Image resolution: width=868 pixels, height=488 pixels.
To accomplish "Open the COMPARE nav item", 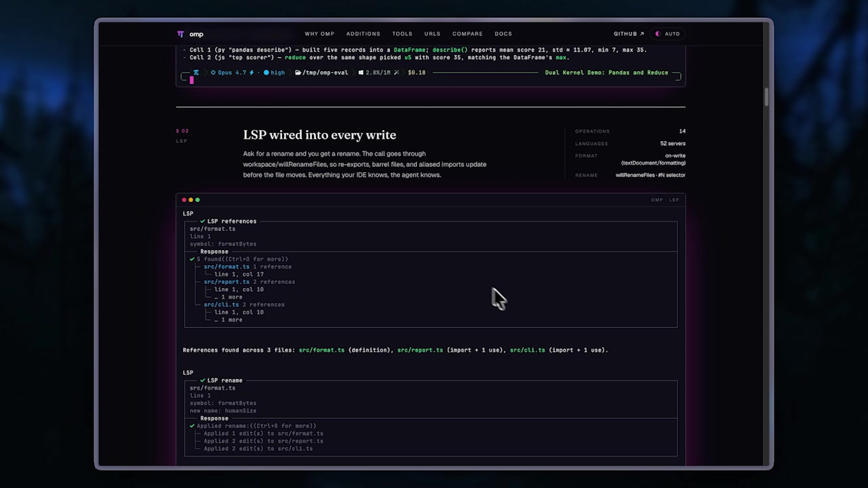I will pyautogui.click(x=467, y=34).
